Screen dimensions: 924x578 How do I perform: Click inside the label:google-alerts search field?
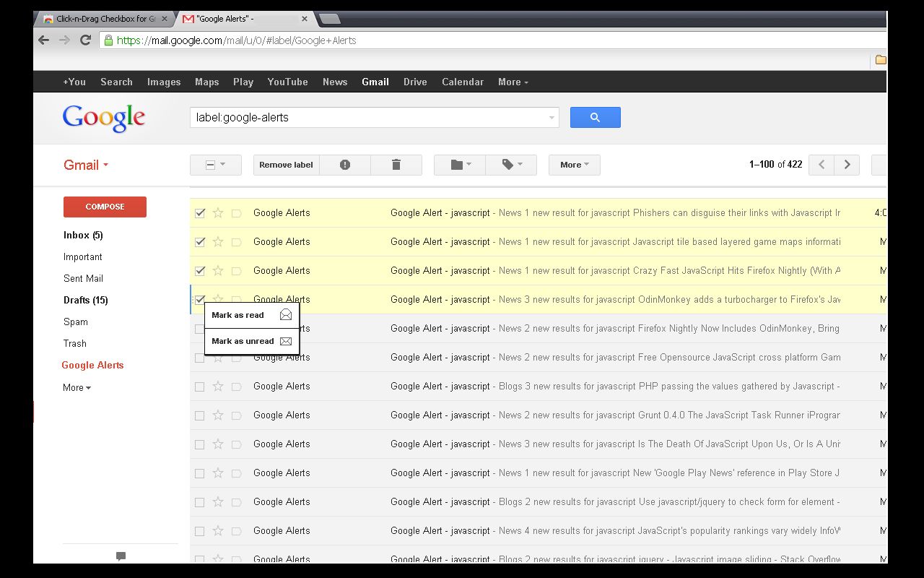(325, 117)
